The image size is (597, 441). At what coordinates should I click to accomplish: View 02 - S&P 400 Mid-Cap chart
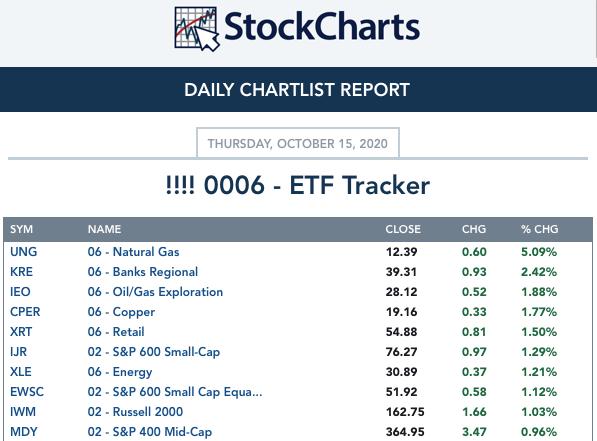(x=150, y=432)
